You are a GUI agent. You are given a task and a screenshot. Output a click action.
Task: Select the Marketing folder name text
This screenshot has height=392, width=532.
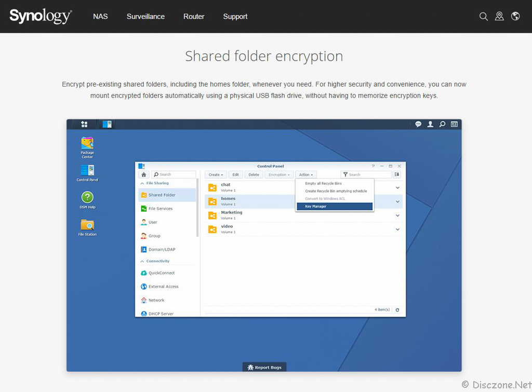232,213
